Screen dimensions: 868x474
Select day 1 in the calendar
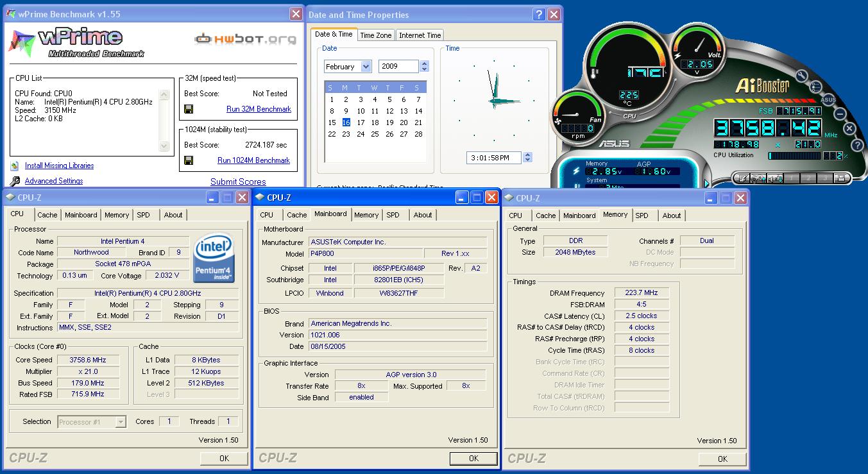pos(332,99)
